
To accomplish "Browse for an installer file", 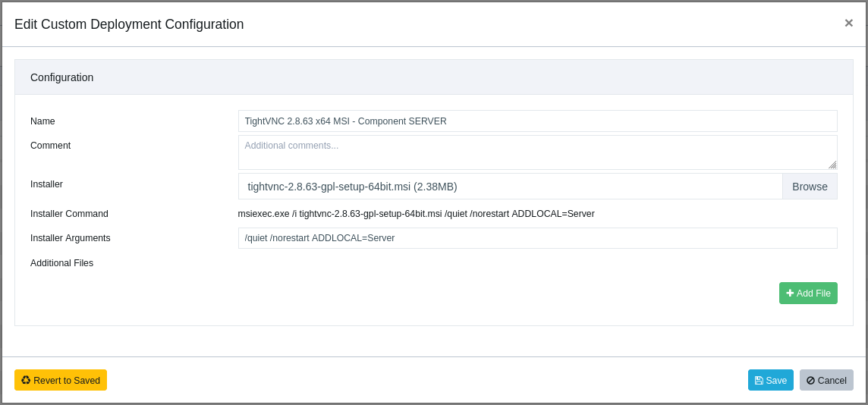I will pos(810,187).
